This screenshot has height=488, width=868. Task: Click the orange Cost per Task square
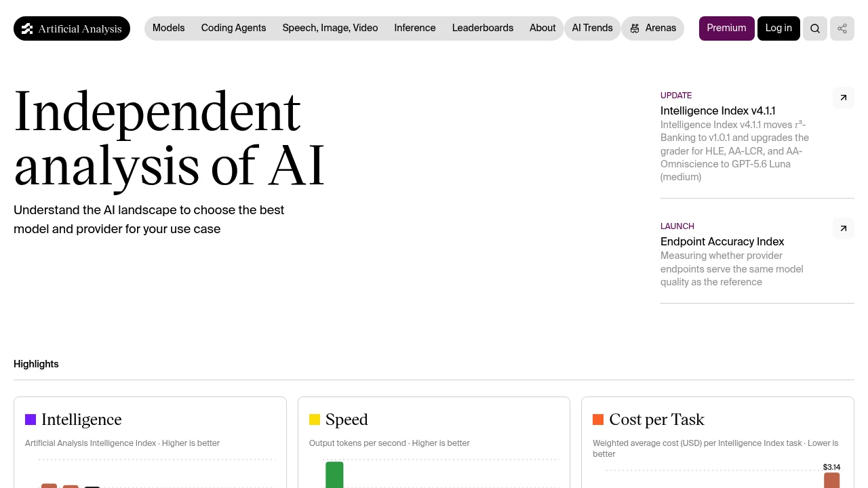click(598, 420)
